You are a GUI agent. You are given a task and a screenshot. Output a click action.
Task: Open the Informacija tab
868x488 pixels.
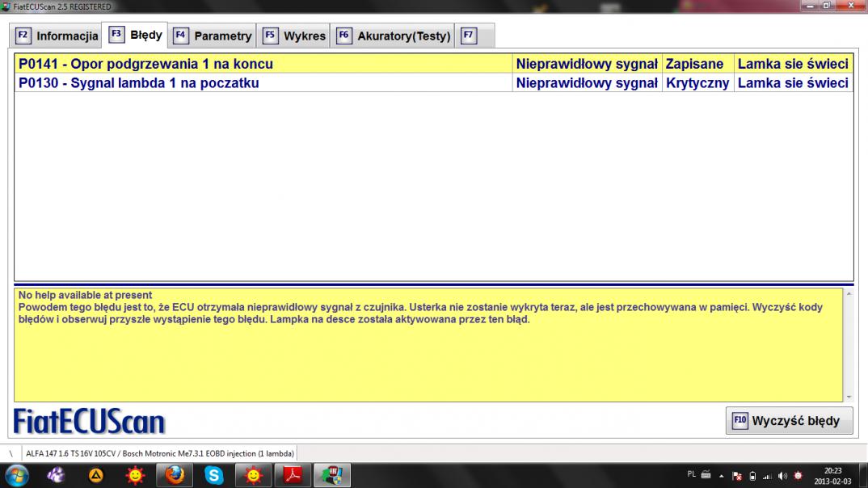click(56, 36)
